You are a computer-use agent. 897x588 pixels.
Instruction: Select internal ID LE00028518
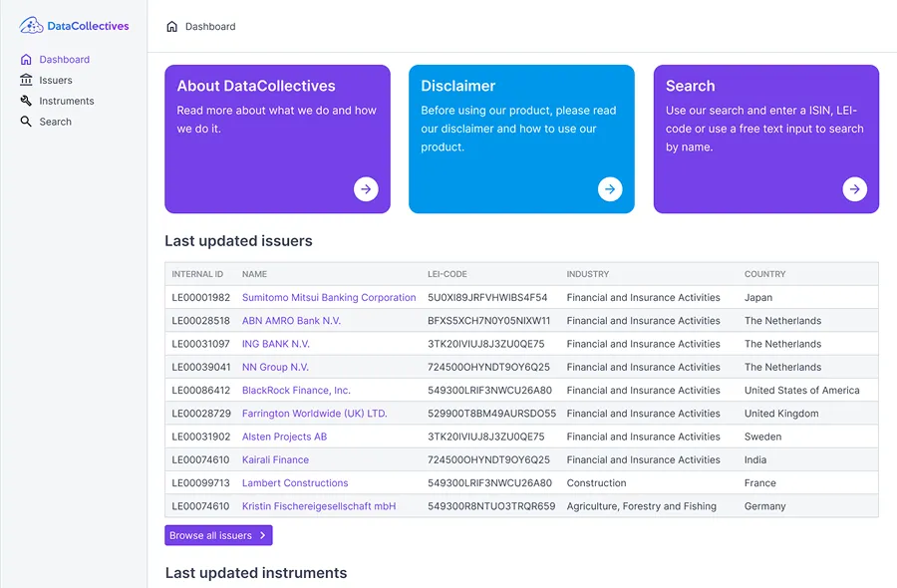coord(200,321)
